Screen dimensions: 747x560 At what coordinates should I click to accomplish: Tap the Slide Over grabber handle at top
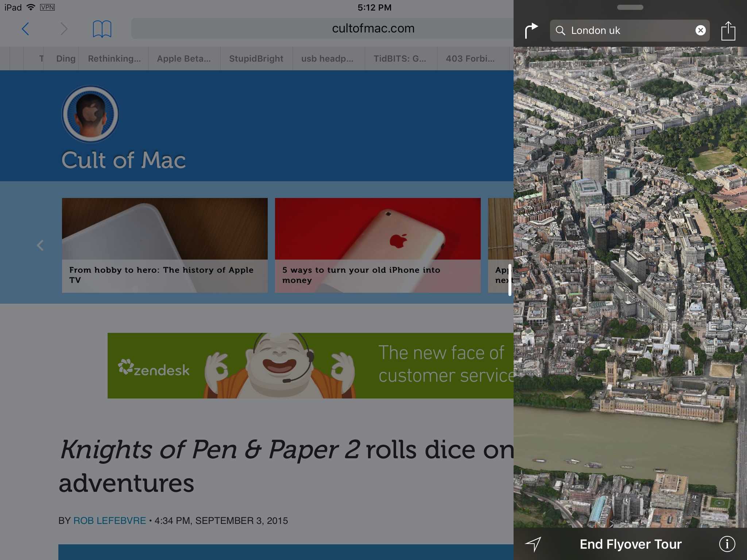tap(630, 7)
